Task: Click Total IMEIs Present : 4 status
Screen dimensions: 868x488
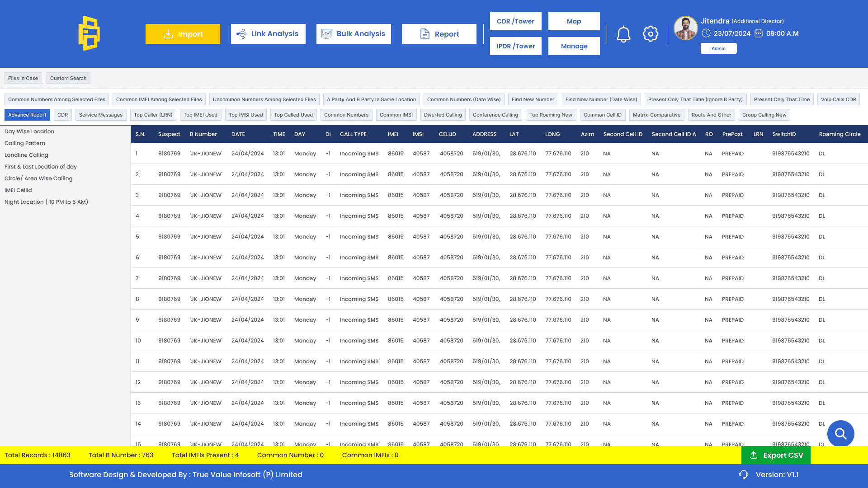Action: coord(205,455)
